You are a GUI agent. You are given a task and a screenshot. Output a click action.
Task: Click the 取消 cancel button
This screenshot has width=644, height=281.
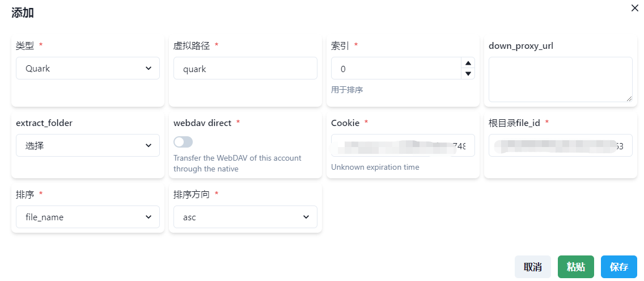click(x=532, y=267)
